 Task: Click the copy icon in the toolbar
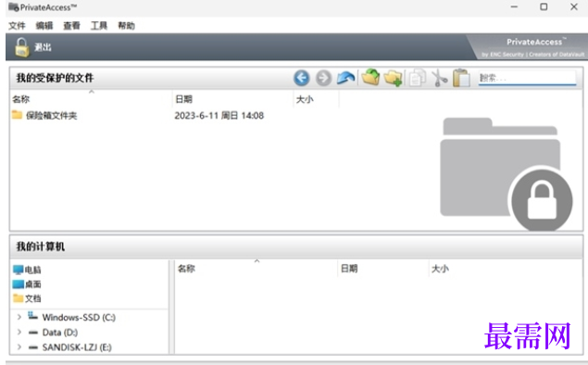(417, 78)
